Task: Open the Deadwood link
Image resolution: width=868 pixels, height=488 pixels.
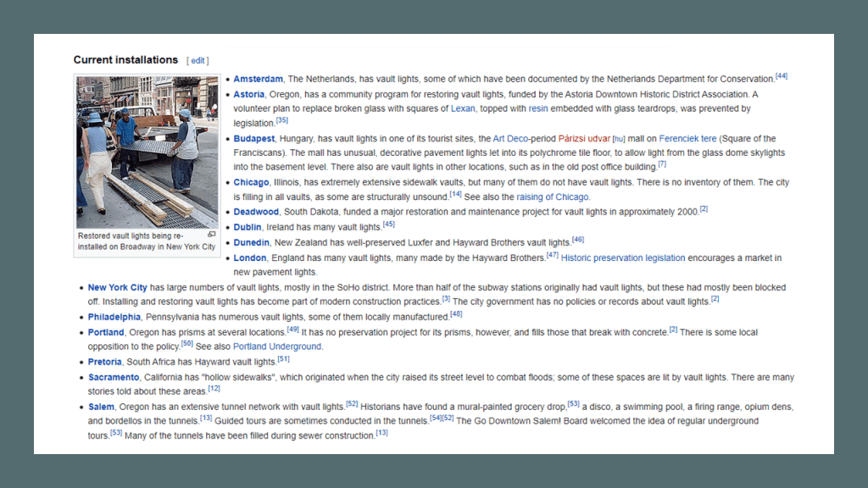Action: click(x=256, y=212)
